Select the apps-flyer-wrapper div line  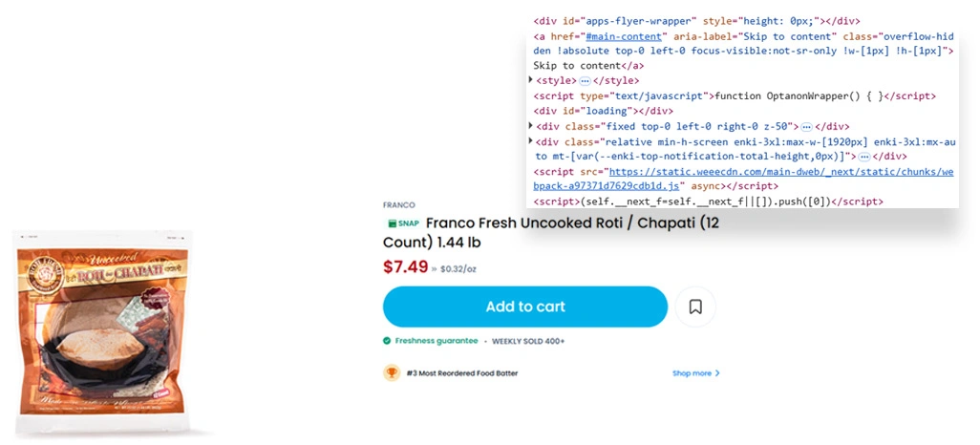(696, 20)
